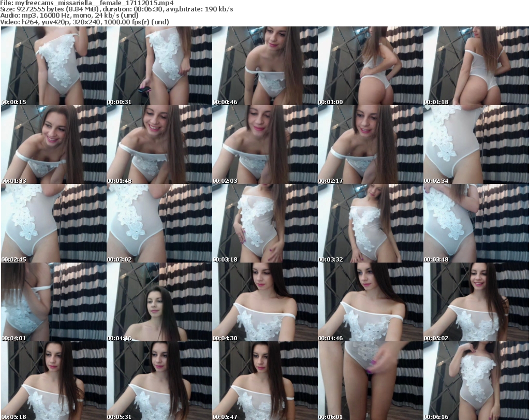This screenshot has height=420, width=530.
Task: Open the frame stamped 00:05:02
Action: tap(476, 302)
